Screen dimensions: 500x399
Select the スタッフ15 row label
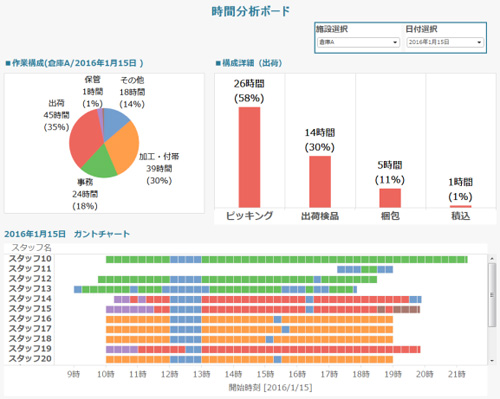click(x=30, y=309)
